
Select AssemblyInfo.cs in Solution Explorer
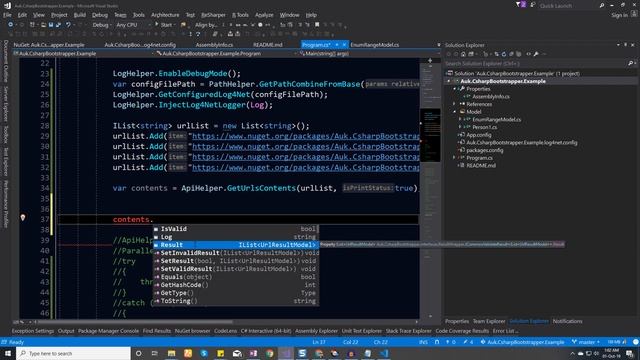(491, 97)
